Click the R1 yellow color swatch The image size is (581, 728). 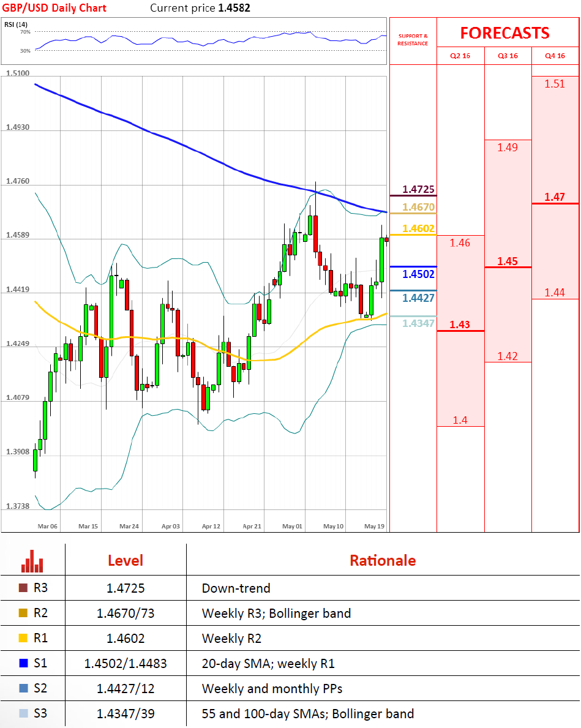[x=23, y=638]
